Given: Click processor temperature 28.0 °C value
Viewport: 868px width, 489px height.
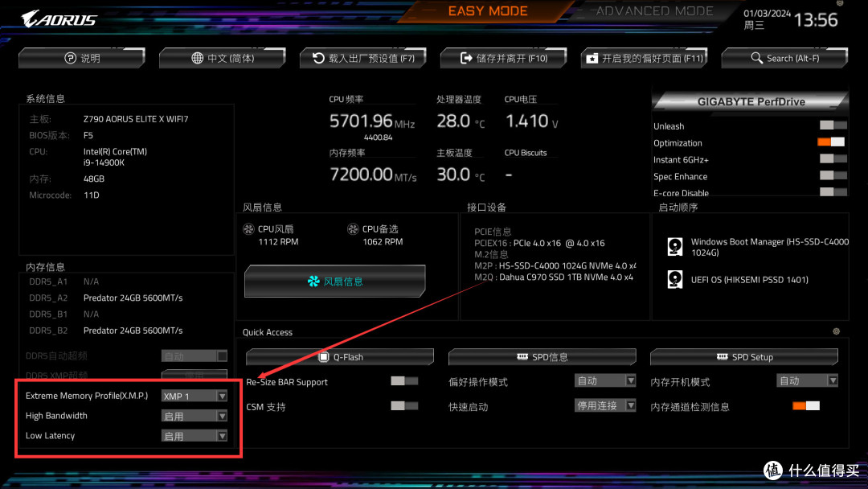Looking at the screenshot, I should tap(461, 121).
